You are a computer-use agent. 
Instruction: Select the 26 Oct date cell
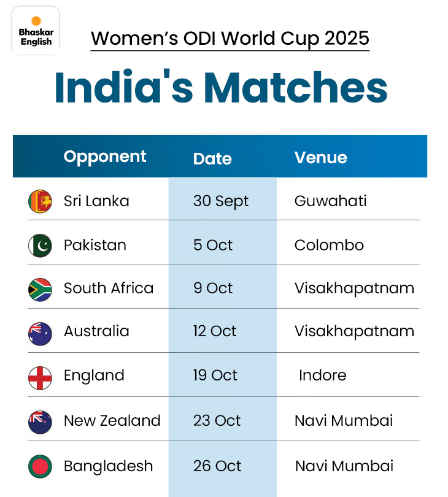coord(217,466)
